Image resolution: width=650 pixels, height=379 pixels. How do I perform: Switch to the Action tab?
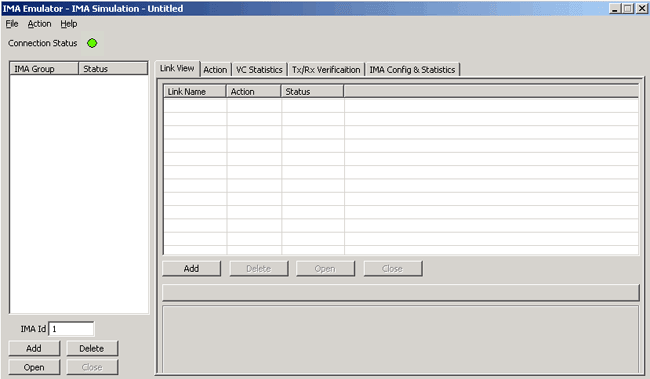[x=215, y=70]
